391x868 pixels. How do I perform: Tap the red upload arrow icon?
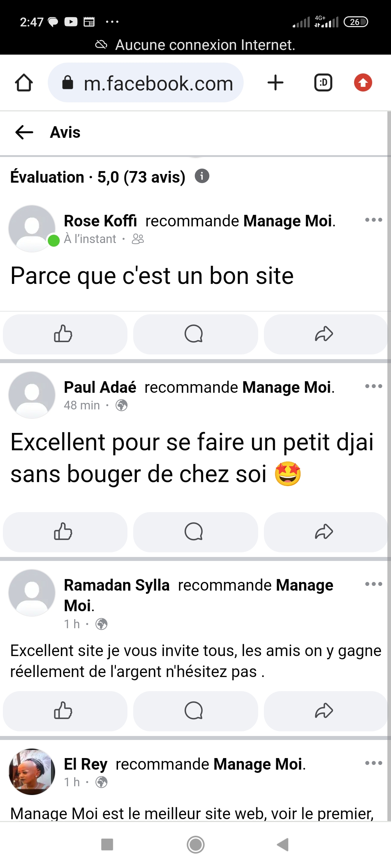363,83
